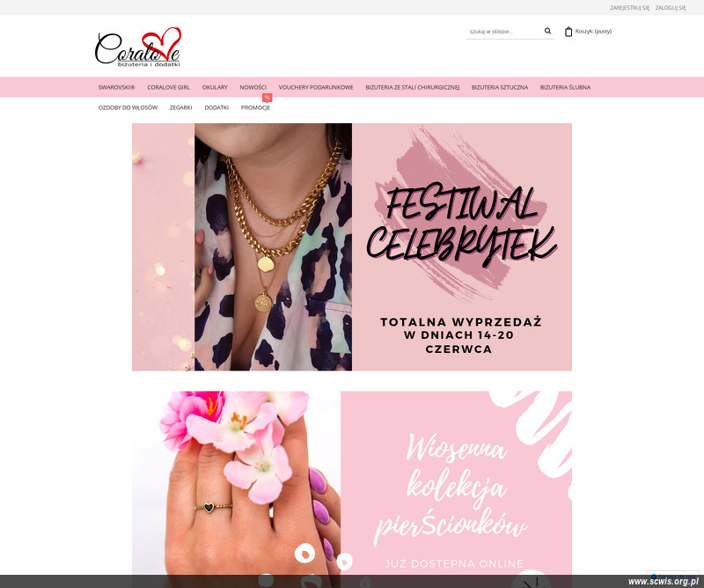Open the shopping bag cart icon
The height and width of the screenshot is (588, 704).
tap(568, 32)
